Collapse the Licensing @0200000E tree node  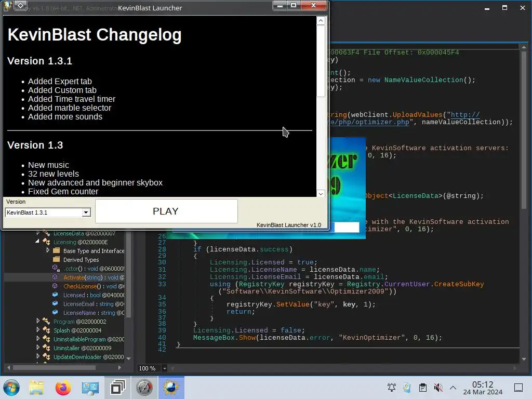[37, 242]
